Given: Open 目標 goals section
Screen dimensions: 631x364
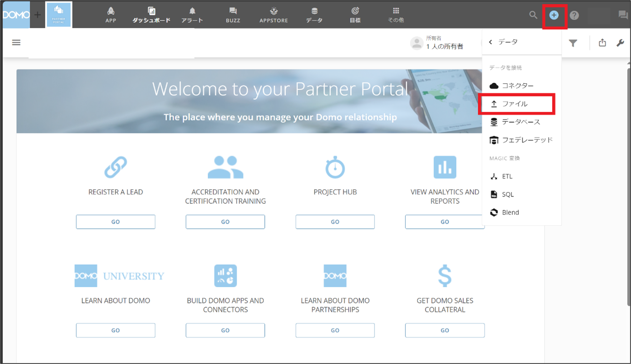Looking at the screenshot, I should pyautogui.click(x=355, y=15).
